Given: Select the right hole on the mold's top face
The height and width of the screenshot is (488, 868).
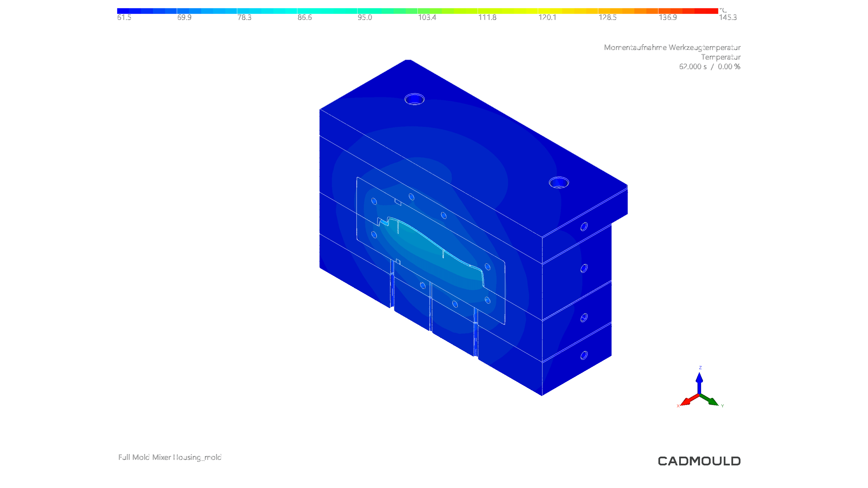Looking at the screenshot, I should 559,183.
